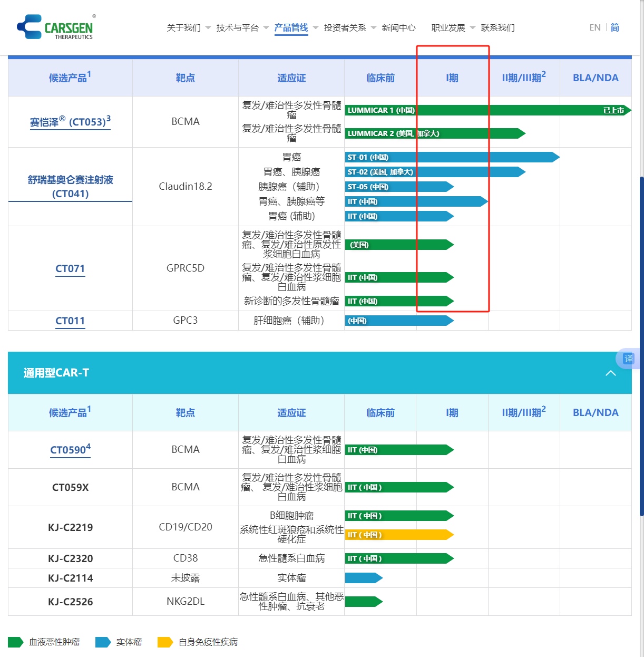Image resolution: width=644 pixels, height=657 pixels.
Task: Expand dropdown arrow next to 投资者关系
Action: 373,27
